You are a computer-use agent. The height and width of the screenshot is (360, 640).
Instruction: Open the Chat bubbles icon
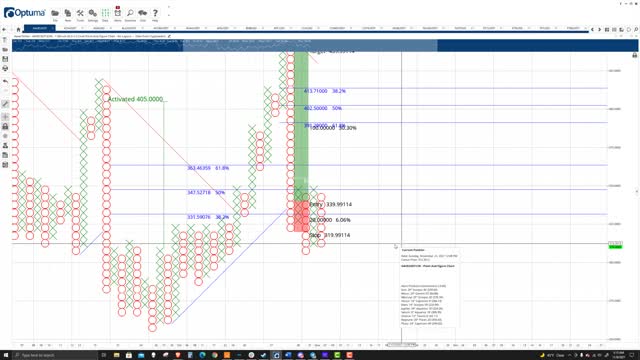pyautogui.click(x=142, y=13)
